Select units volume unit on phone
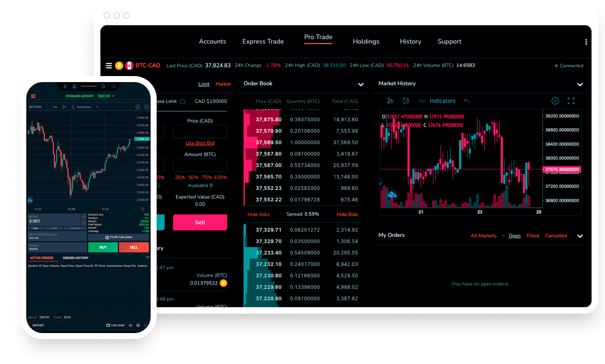Image resolution: width=605 pixels, height=364 pixels. pyautogui.click(x=53, y=228)
